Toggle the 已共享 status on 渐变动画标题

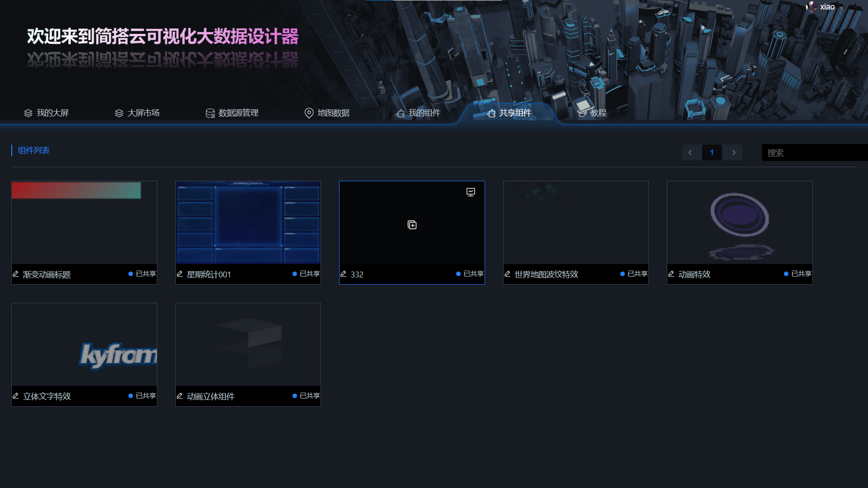[x=142, y=274]
